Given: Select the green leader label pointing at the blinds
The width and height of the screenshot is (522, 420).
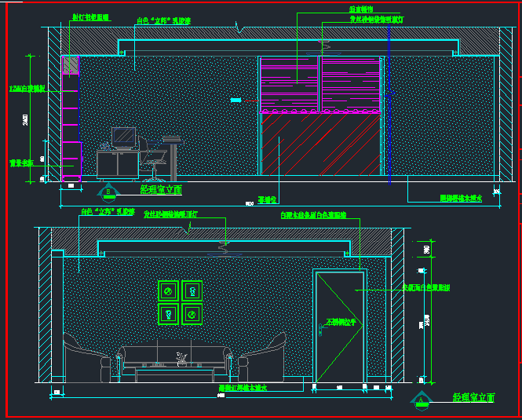Looking at the screenshot, I should (361, 9).
